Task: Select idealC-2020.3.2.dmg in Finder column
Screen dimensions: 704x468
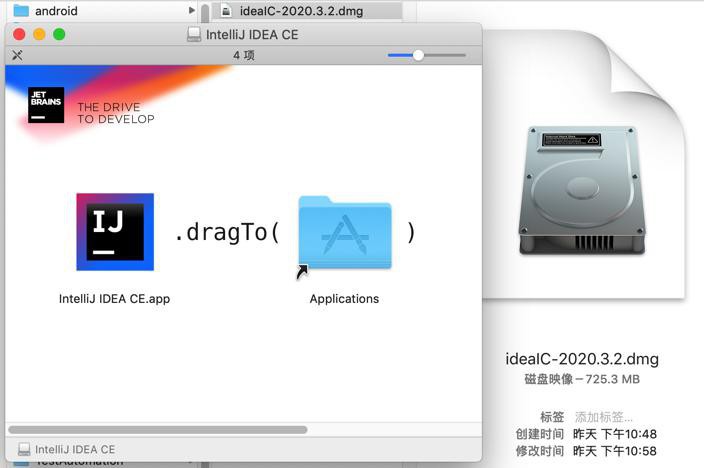Action: tap(306, 11)
